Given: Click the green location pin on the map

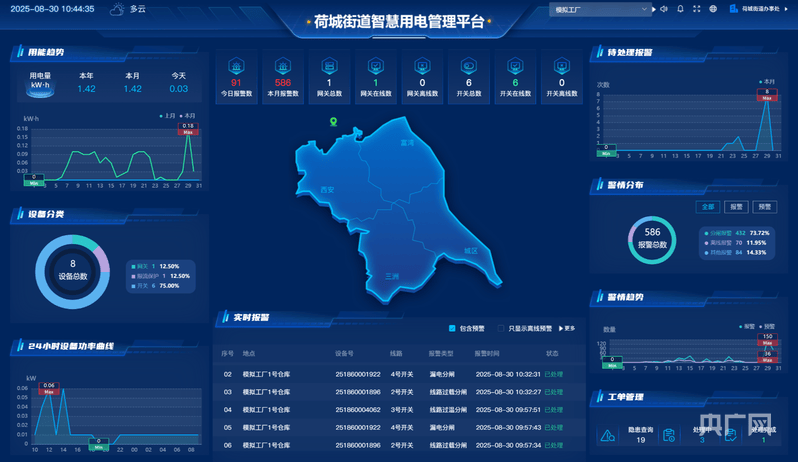Looking at the screenshot, I should [x=334, y=122].
